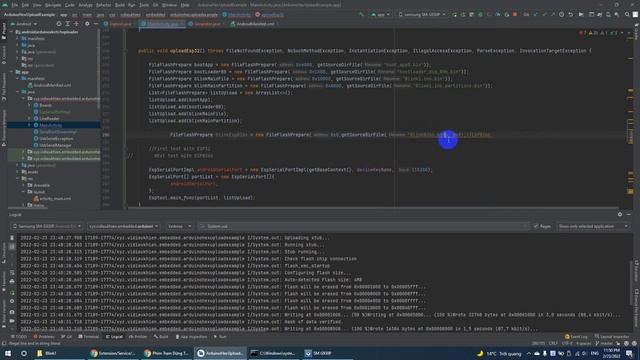The image size is (640, 360).
Task: Click the Logcat search filter field
Action: coord(363,226)
